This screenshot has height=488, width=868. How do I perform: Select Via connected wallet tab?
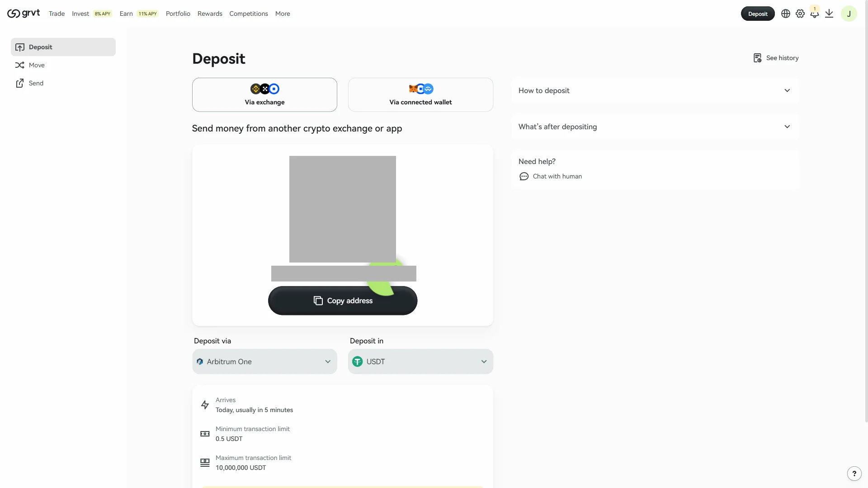pyautogui.click(x=420, y=95)
